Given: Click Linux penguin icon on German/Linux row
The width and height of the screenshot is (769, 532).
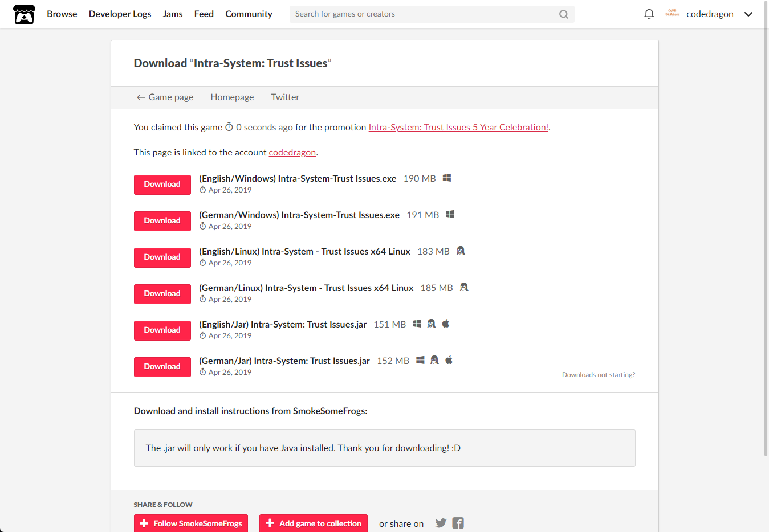Looking at the screenshot, I should pos(464,288).
